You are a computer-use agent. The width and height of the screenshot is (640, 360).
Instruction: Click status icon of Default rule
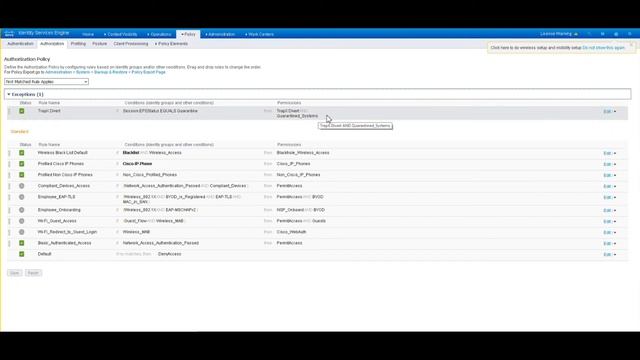coord(22,254)
